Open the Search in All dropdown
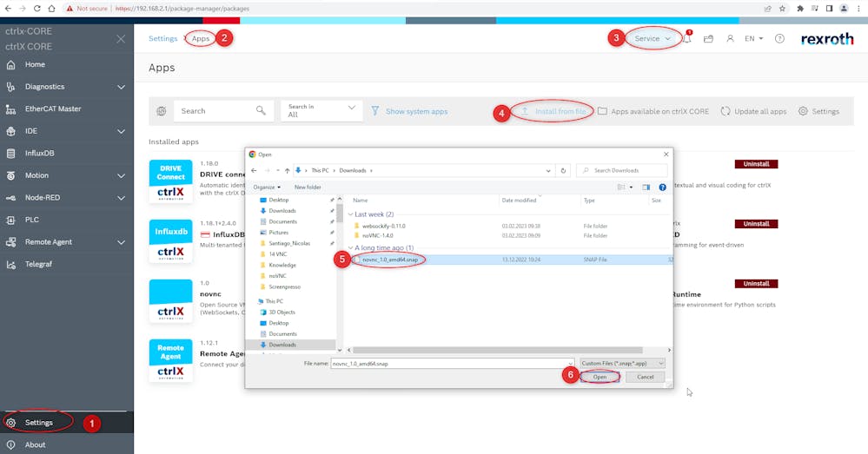The height and width of the screenshot is (454, 868). click(x=321, y=110)
